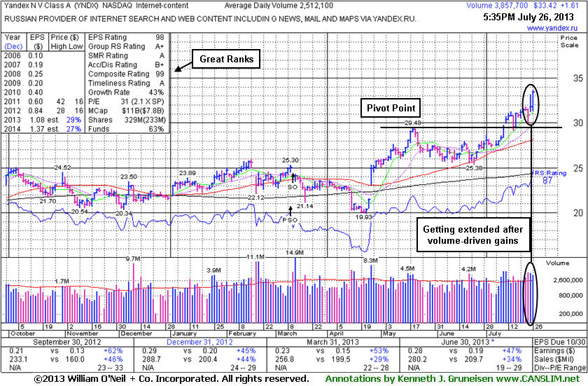Click the RS Rating 87 label
The height and width of the screenshot is (386, 588).
tap(550, 177)
